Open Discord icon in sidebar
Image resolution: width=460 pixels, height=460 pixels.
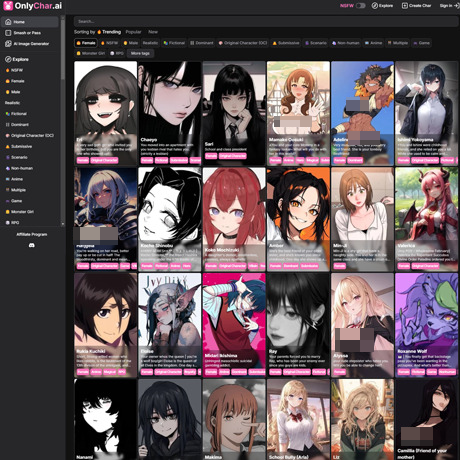click(32, 245)
